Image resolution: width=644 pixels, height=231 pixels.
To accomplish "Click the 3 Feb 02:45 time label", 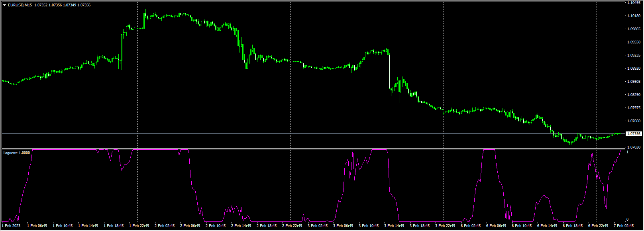I will click(318, 226).
